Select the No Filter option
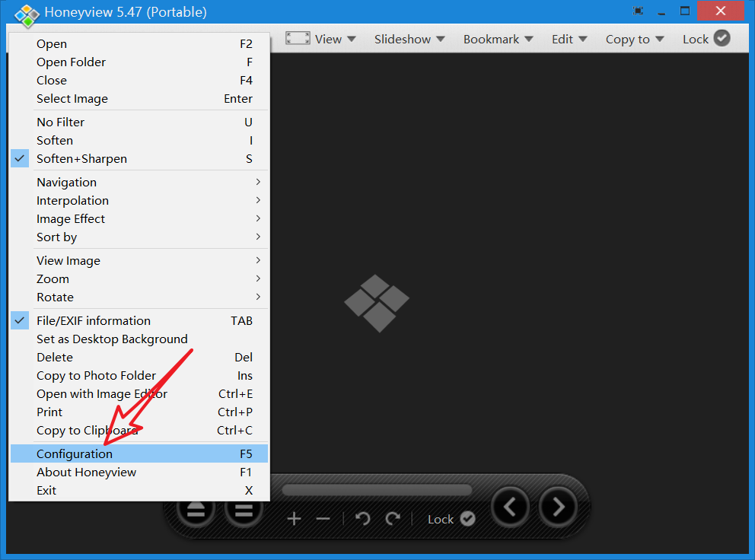 [139, 123]
